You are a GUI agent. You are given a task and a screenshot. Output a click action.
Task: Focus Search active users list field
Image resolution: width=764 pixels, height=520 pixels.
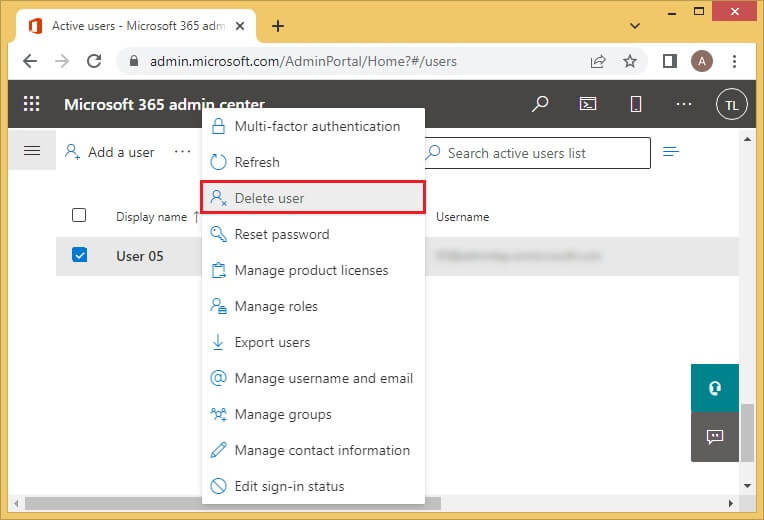pyautogui.click(x=537, y=153)
